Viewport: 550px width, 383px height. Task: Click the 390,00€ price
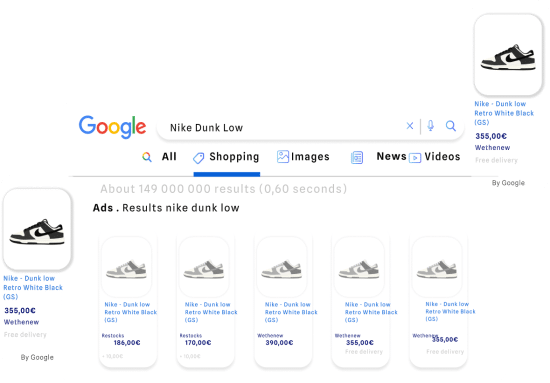click(279, 343)
